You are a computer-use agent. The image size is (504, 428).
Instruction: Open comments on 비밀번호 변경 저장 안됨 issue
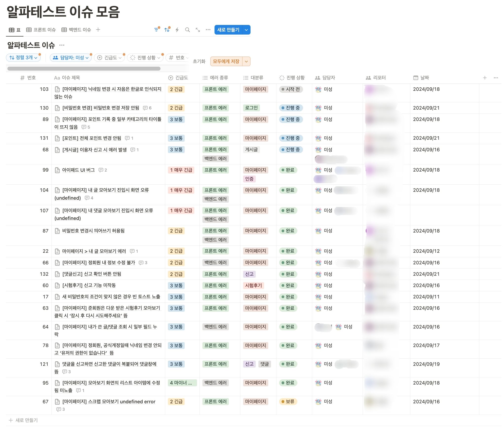click(x=147, y=108)
